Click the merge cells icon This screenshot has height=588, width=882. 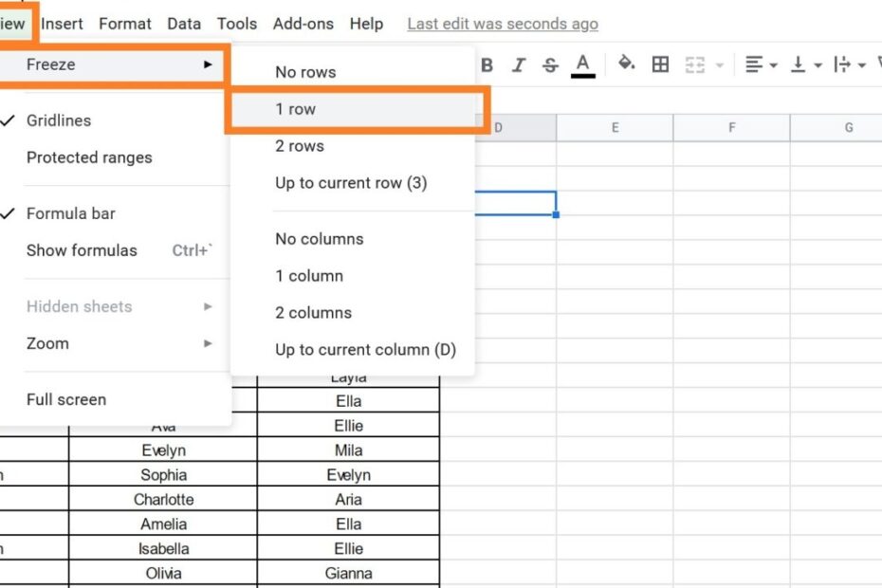[695, 64]
